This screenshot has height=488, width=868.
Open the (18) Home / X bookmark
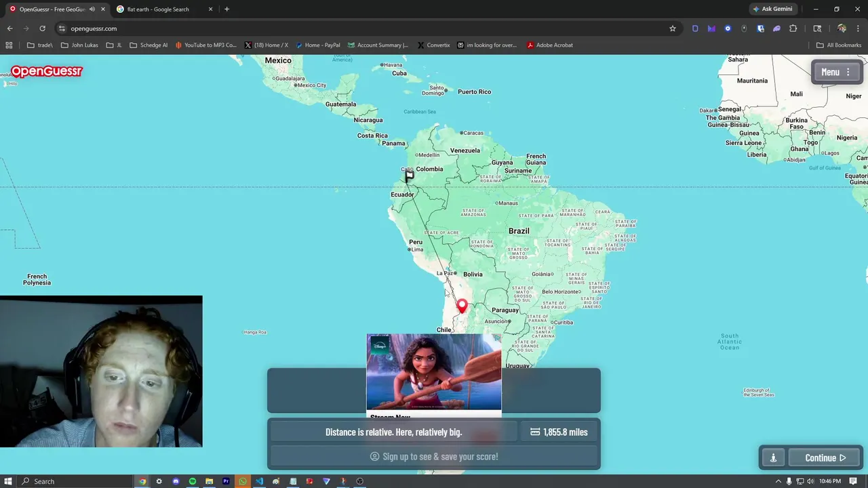pos(266,45)
